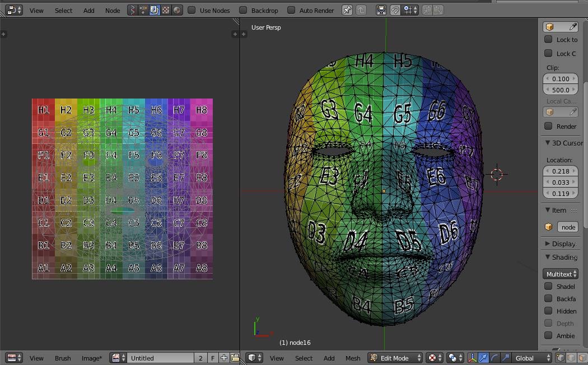The width and height of the screenshot is (588, 365).
Task: Select the sphere node tree type icon
Action: 177,10
